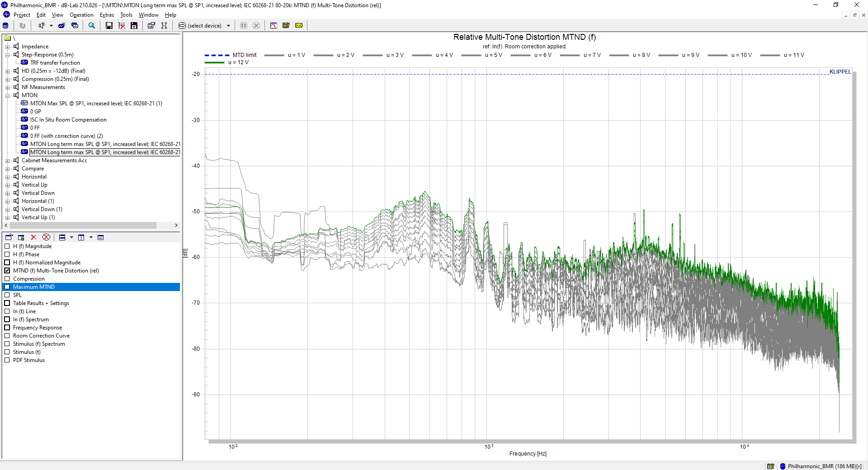Click the new measurement sparkle icon
This screenshot has height=470, width=868.
[x=61, y=26]
